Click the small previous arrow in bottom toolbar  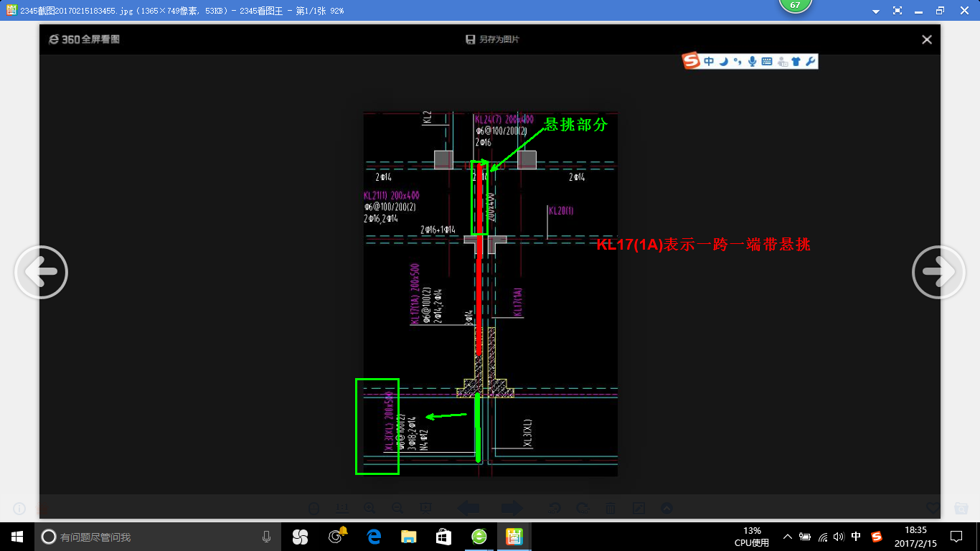(468, 508)
